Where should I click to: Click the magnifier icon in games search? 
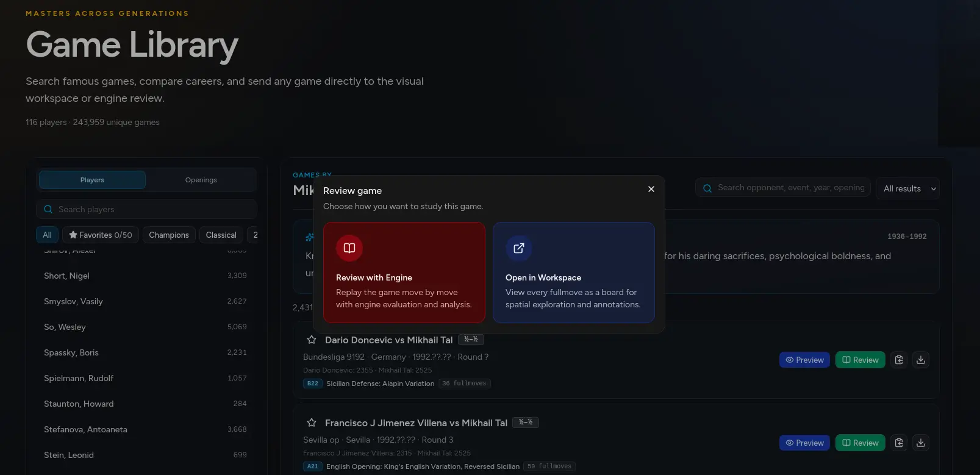pyautogui.click(x=707, y=188)
